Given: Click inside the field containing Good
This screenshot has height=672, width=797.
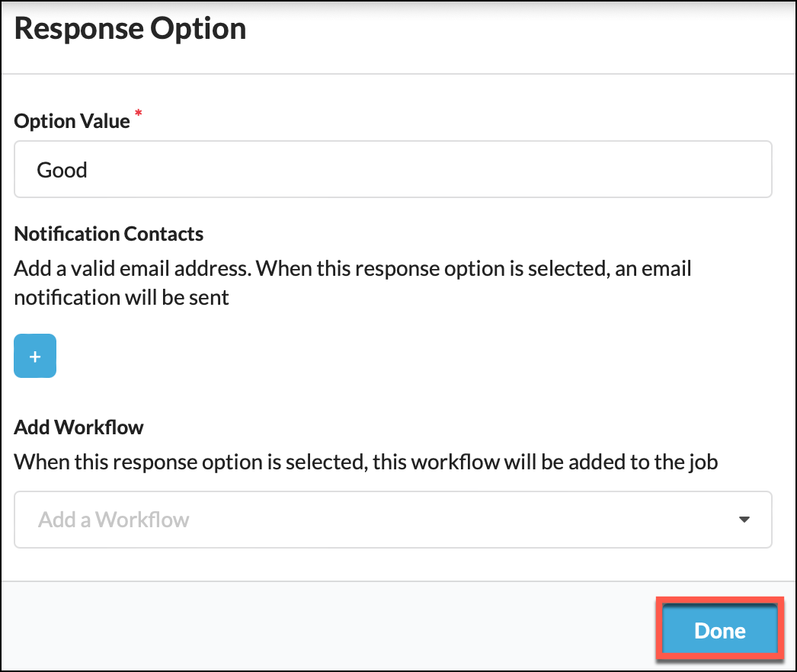Looking at the screenshot, I should coord(392,169).
